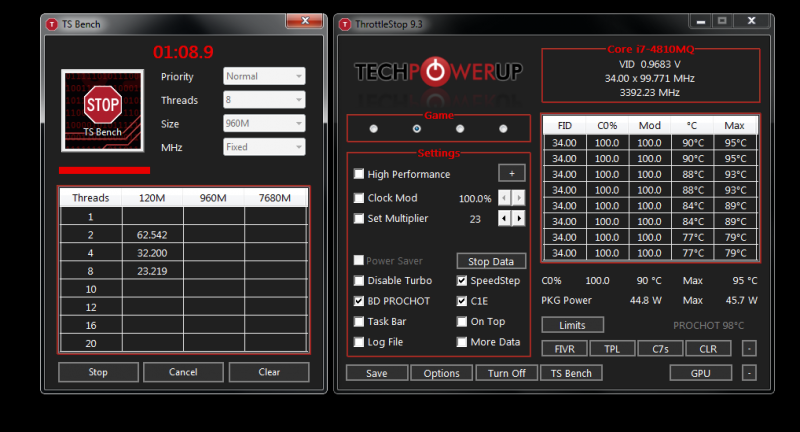Increase Set Multiplier with right arrow

click(518, 219)
